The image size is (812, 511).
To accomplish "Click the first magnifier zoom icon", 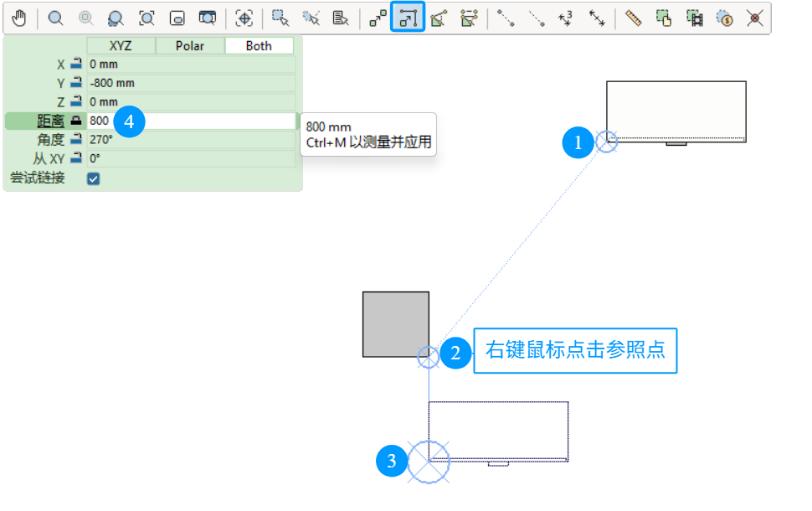I will click(x=55, y=18).
